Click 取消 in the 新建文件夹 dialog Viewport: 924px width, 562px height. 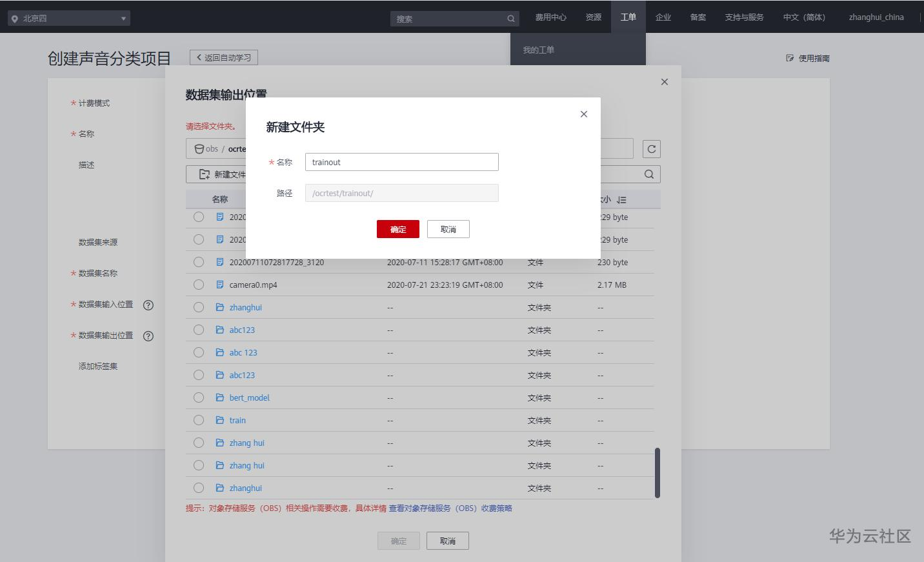[x=448, y=229]
